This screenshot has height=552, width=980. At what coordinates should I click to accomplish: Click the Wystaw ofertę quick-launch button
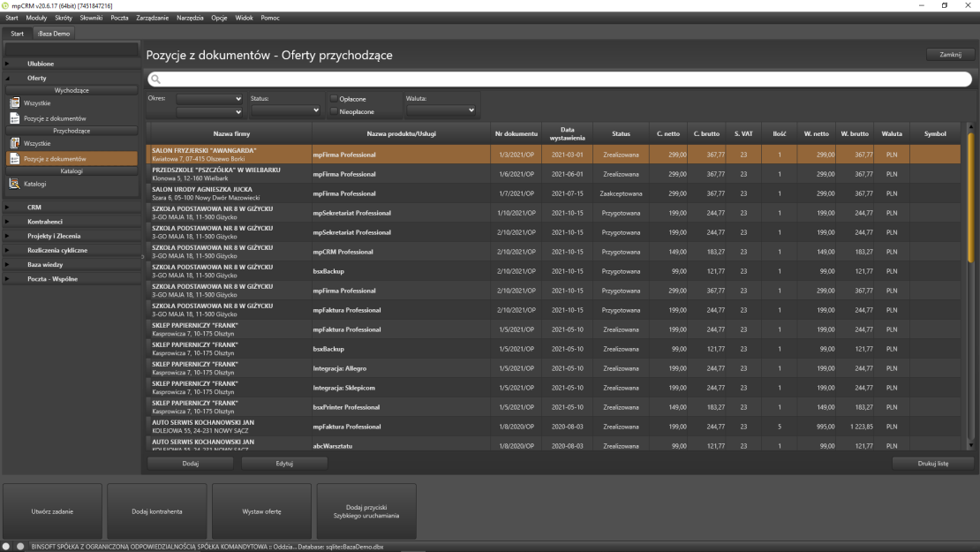pos(261,511)
